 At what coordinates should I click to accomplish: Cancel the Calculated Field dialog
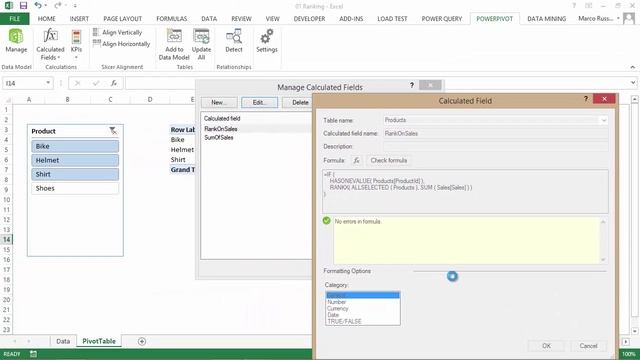click(588, 346)
